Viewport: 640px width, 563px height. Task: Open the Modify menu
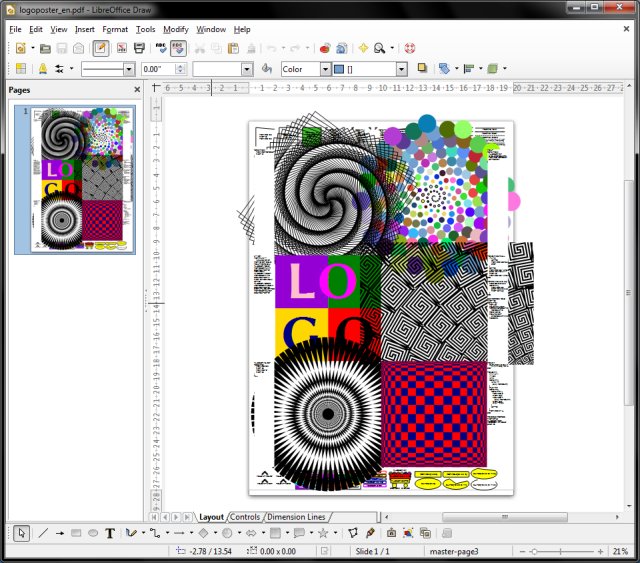(x=175, y=29)
